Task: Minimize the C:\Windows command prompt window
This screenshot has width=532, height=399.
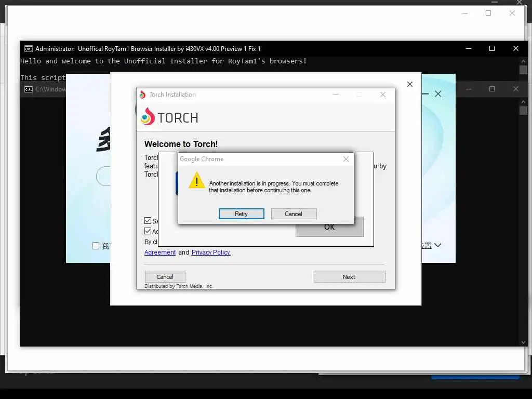Action: pos(469,89)
